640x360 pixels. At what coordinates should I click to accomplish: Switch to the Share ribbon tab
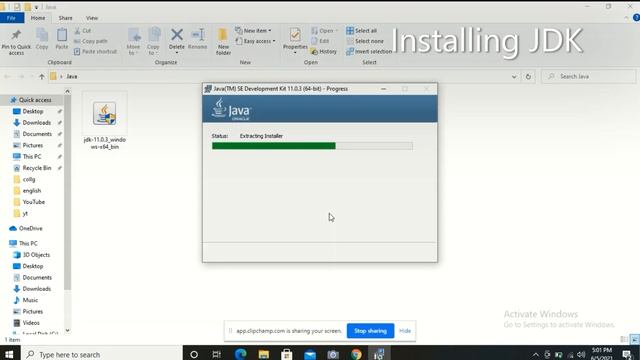65,18
